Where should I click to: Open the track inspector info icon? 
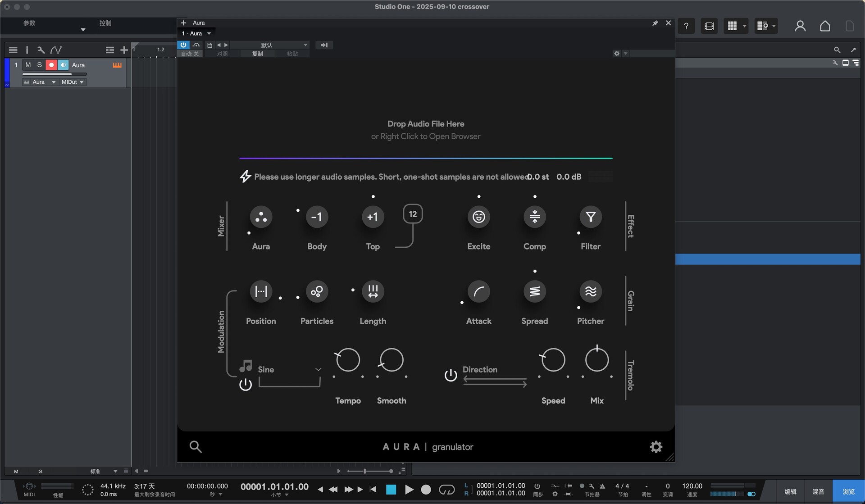tap(27, 50)
